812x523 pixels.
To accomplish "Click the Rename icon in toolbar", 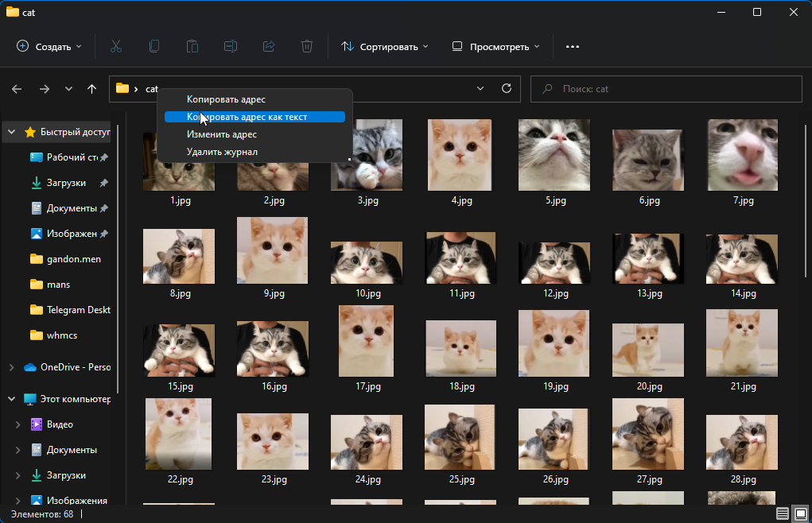I will coord(231,47).
